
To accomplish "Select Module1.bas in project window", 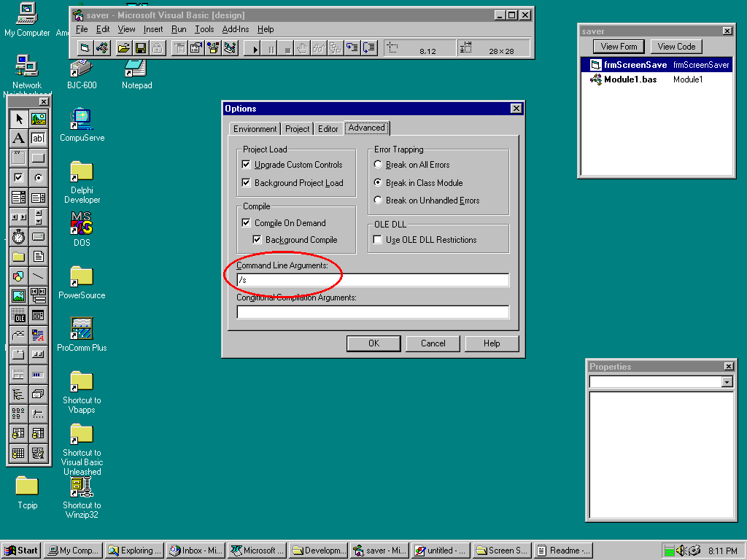I will 630,79.
